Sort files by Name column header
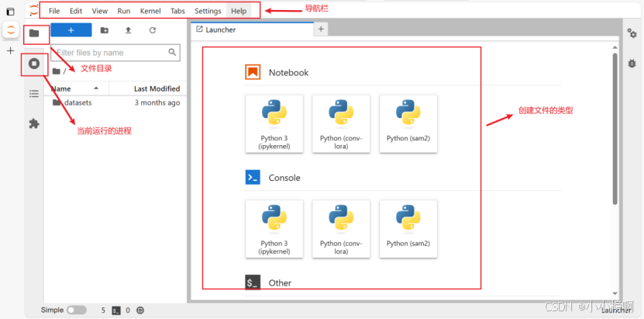 (77, 88)
